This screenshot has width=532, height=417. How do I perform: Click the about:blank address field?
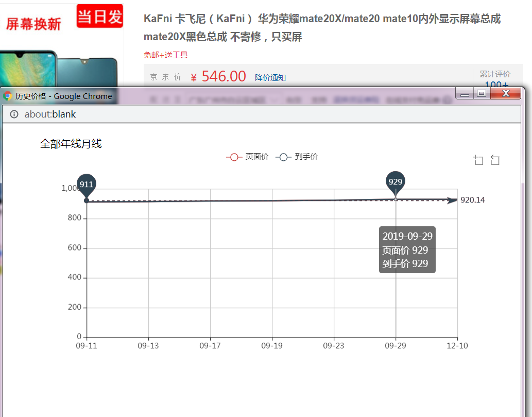[261, 114]
